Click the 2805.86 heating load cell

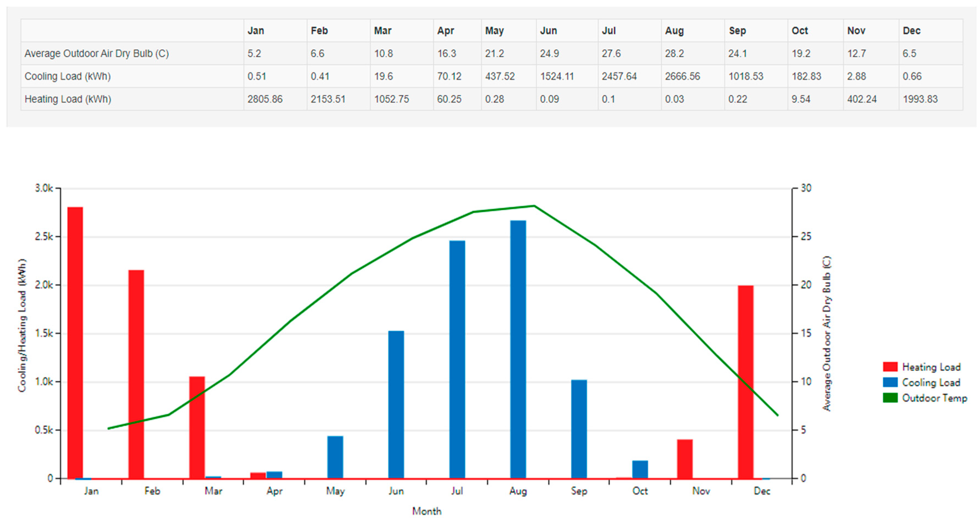(265, 99)
